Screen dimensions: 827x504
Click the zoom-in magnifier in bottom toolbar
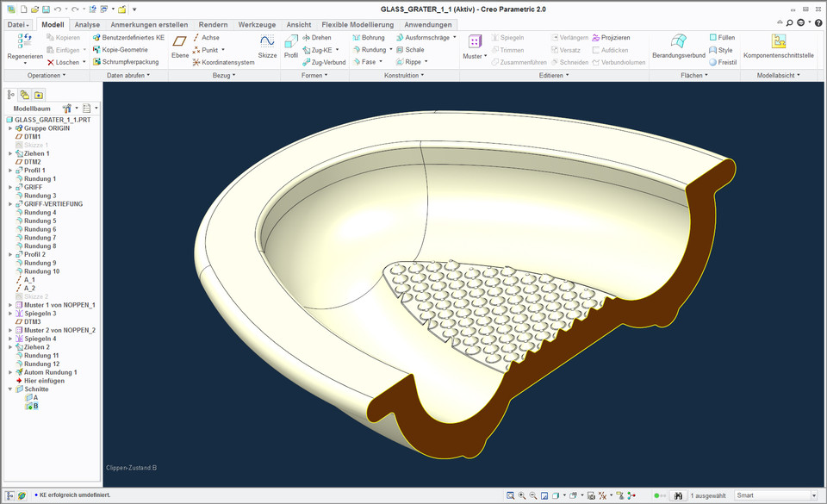522,495
